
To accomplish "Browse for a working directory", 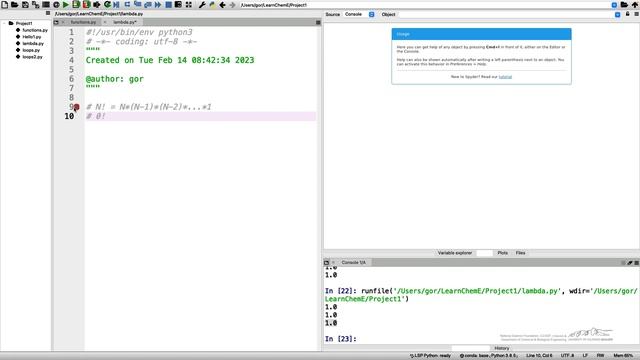I will (624, 4).
